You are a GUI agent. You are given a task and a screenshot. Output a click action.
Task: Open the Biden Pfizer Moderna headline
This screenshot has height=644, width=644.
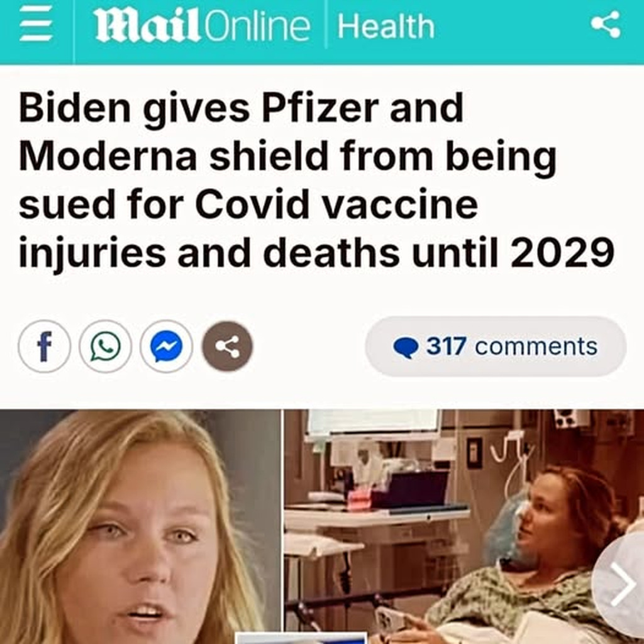click(x=316, y=179)
